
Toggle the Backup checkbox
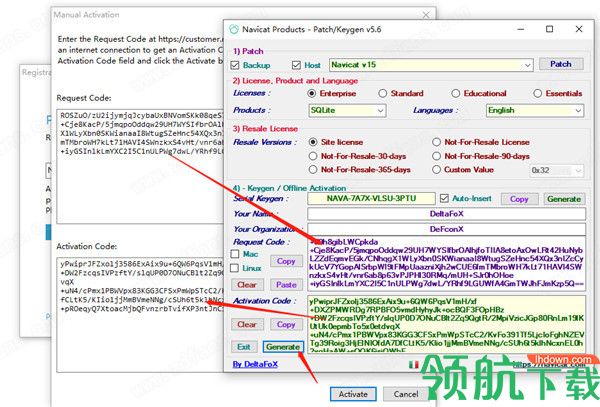[x=235, y=65]
